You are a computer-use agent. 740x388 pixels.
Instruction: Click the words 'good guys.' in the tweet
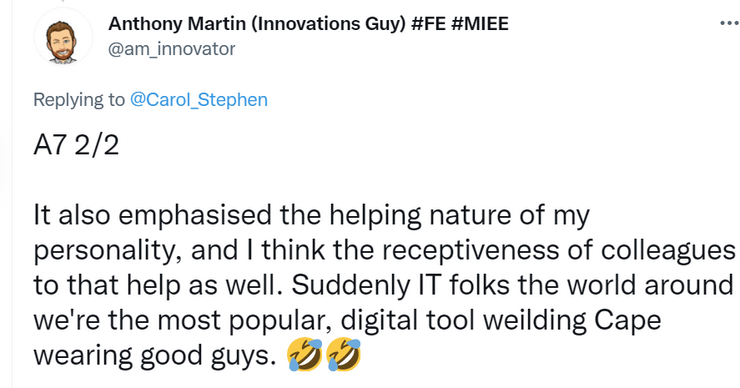pyautogui.click(x=208, y=355)
